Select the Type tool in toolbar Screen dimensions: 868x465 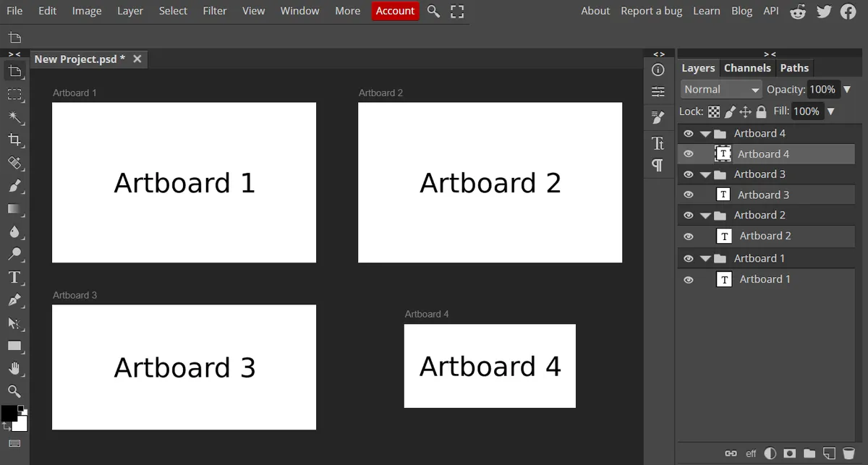tap(14, 278)
